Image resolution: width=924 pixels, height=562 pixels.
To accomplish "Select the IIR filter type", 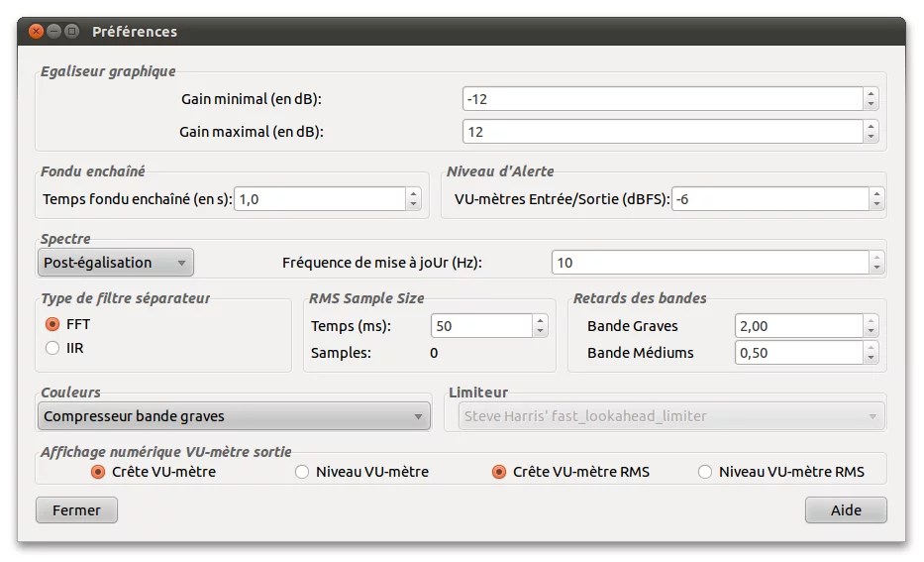I will [52, 348].
